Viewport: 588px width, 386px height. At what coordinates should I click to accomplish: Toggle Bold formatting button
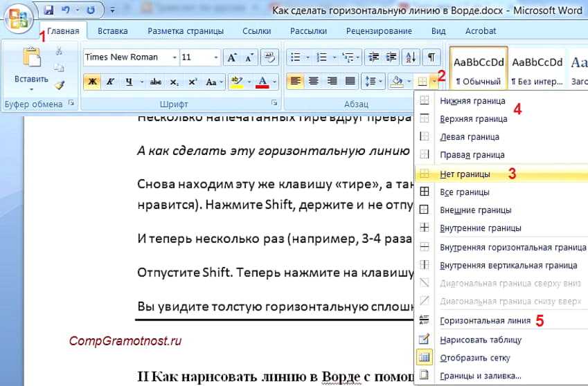point(91,82)
